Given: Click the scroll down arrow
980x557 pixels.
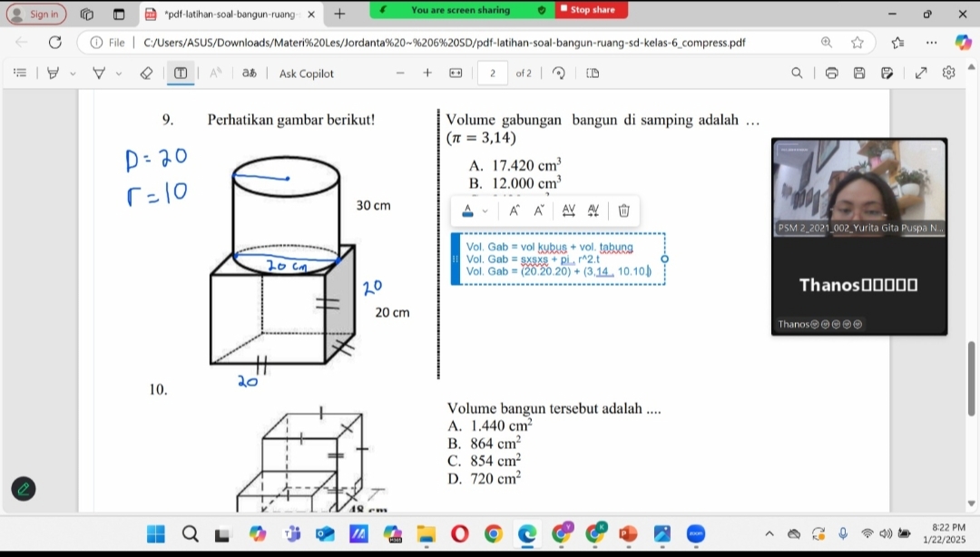Looking at the screenshot, I should (971, 503).
